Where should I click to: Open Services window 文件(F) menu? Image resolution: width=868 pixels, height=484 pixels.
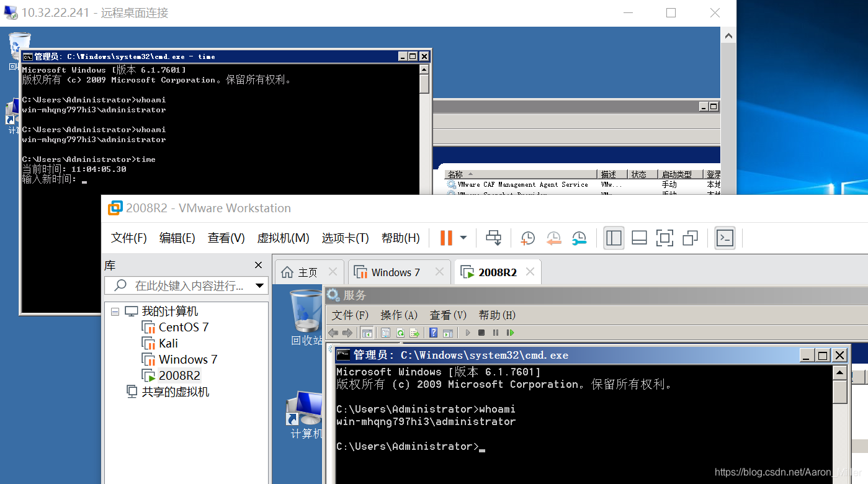[x=351, y=315]
